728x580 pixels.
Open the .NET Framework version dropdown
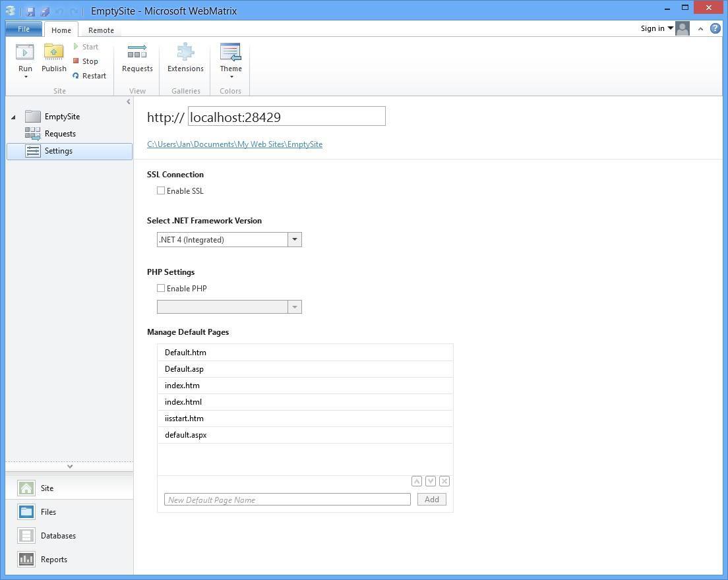[x=295, y=240]
